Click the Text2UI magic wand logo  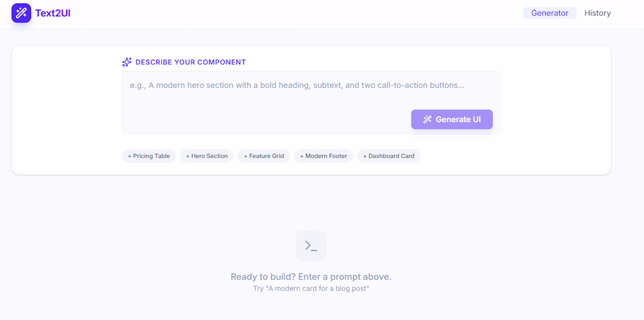(x=21, y=13)
